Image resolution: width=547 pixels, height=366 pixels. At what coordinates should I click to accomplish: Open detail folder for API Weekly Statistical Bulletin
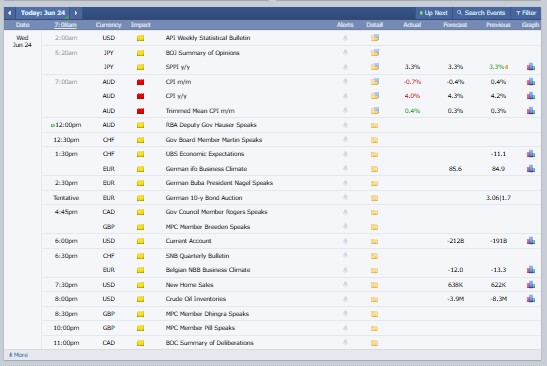click(x=375, y=38)
